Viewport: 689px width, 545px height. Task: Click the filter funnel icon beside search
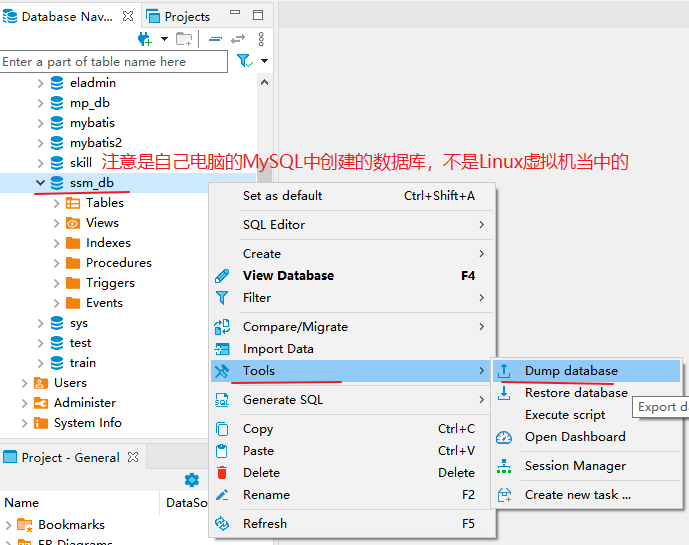click(243, 61)
